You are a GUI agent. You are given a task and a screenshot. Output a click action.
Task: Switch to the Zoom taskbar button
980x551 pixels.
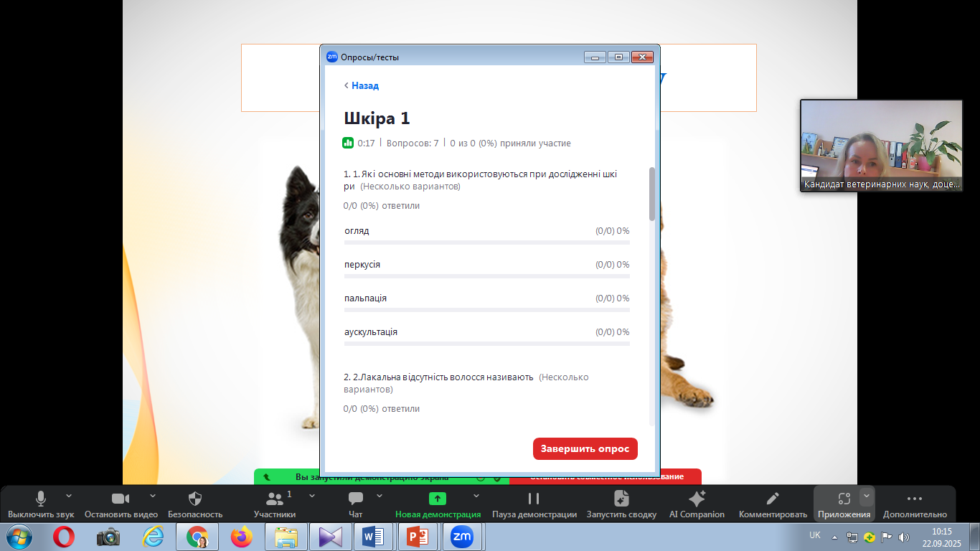click(463, 537)
